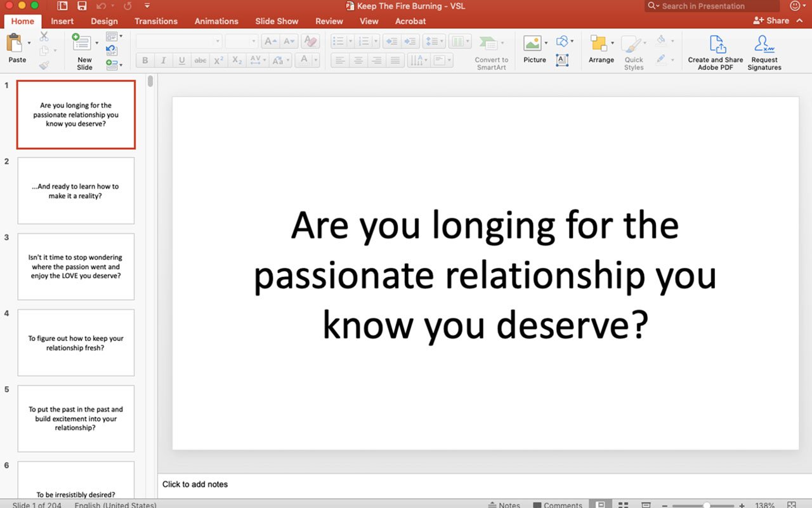Click the zoom slider handle in status bar

pyautogui.click(x=706, y=505)
